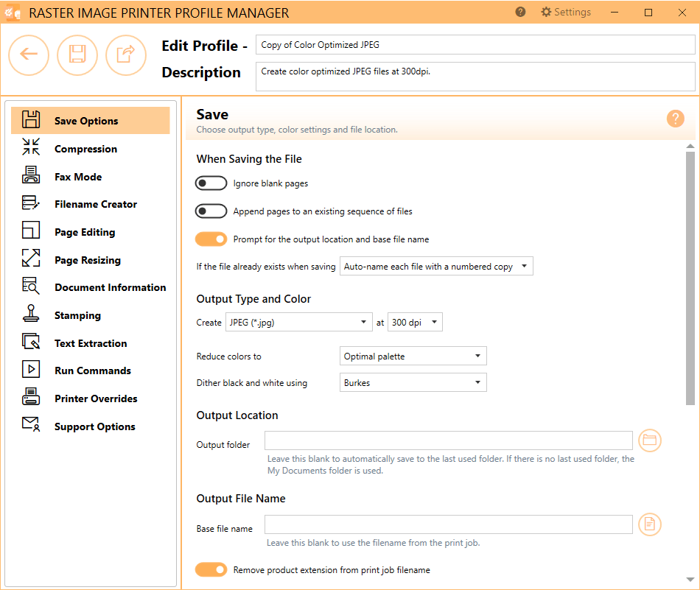Click the title bar help icon

[x=520, y=12]
